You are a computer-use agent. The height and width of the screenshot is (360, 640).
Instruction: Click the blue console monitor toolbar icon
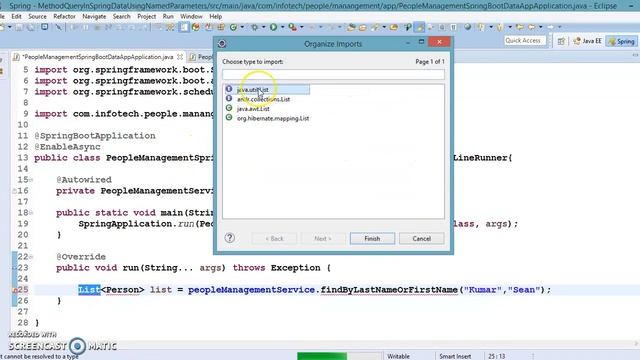[44, 27]
